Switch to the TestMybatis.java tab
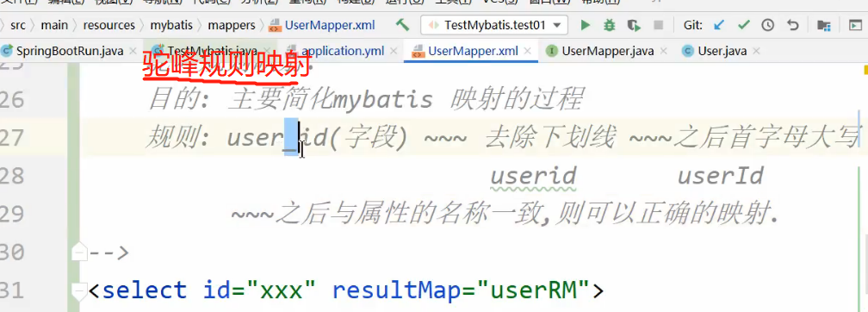The image size is (868, 312). (x=212, y=51)
